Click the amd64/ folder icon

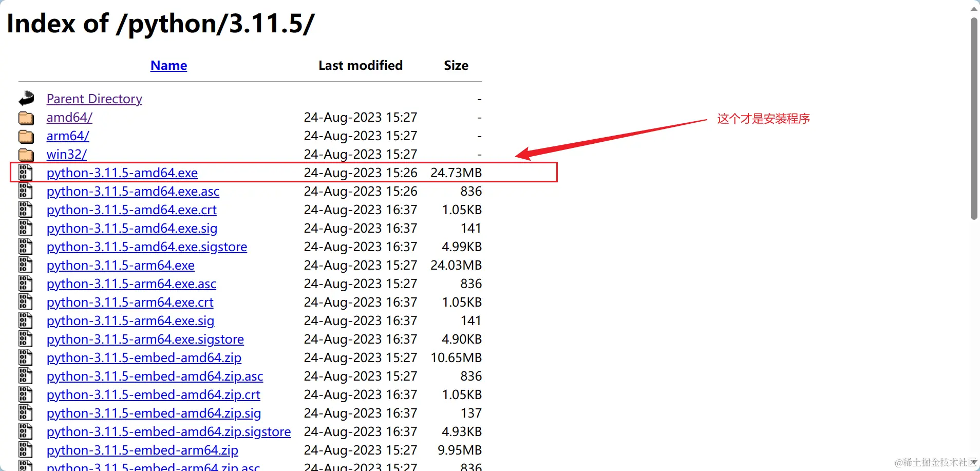click(x=26, y=118)
